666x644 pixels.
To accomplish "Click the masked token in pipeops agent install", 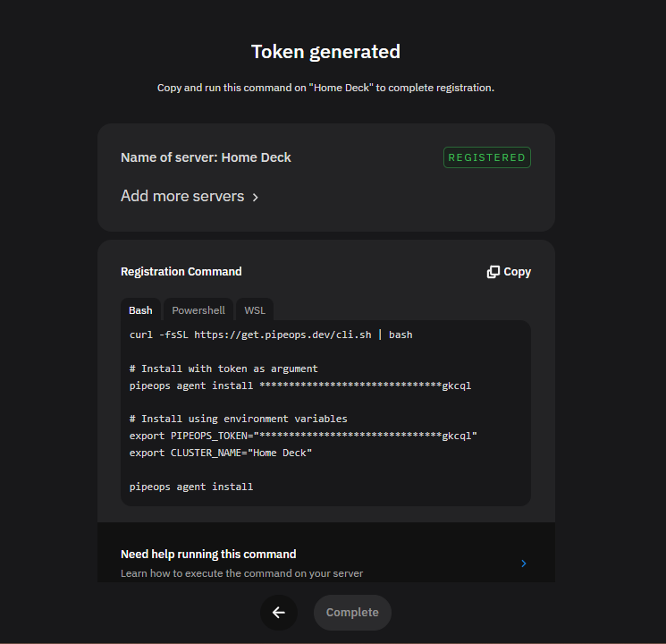I will 365,386.
